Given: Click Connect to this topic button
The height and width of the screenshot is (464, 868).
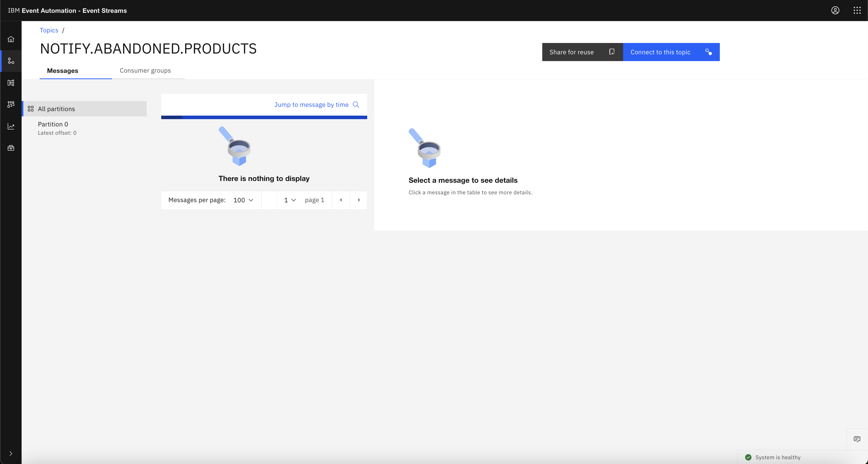Looking at the screenshot, I should [x=671, y=52].
